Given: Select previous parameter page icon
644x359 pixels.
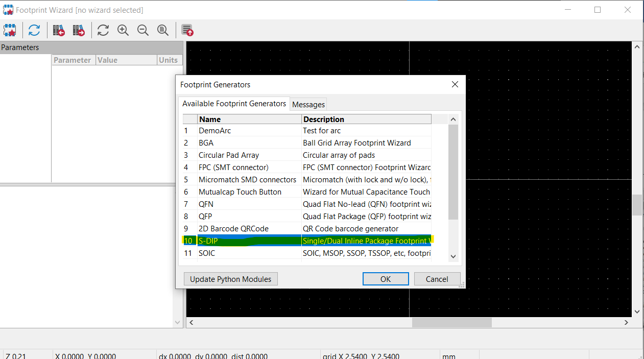Looking at the screenshot, I should (59, 30).
